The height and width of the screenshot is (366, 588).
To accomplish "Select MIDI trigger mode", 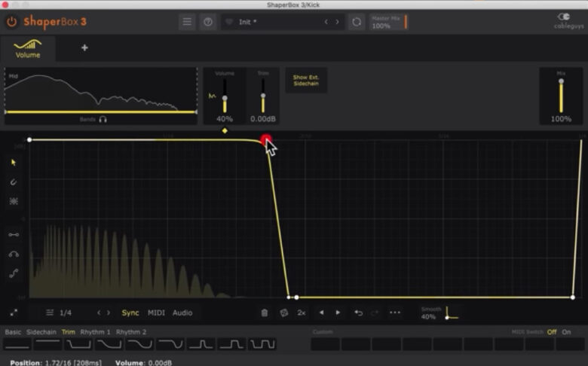I will tap(156, 313).
